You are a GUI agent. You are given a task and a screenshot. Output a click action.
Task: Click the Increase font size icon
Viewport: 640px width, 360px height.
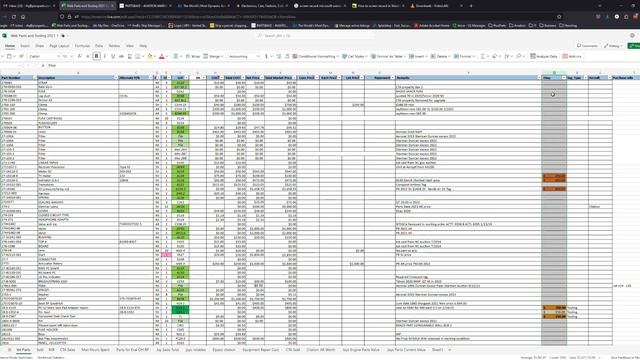80,56
